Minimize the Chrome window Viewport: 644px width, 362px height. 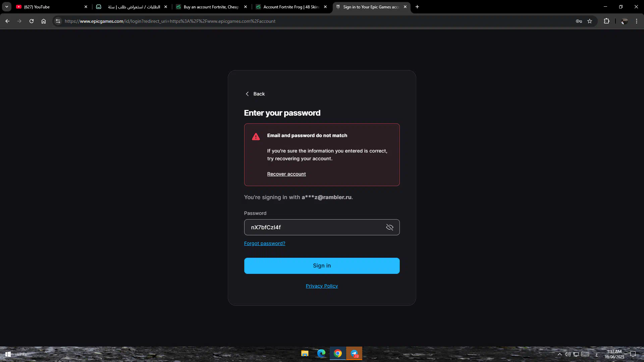(x=605, y=7)
